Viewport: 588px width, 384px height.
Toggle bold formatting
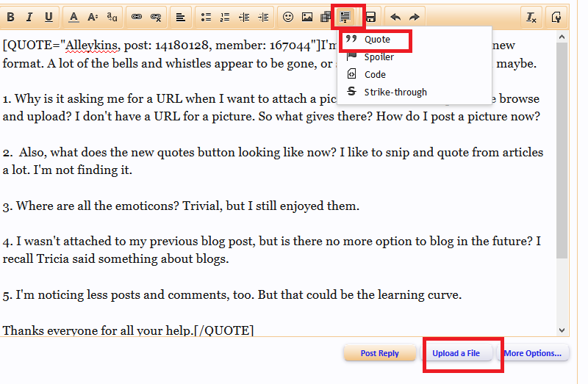[x=11, y=16]
